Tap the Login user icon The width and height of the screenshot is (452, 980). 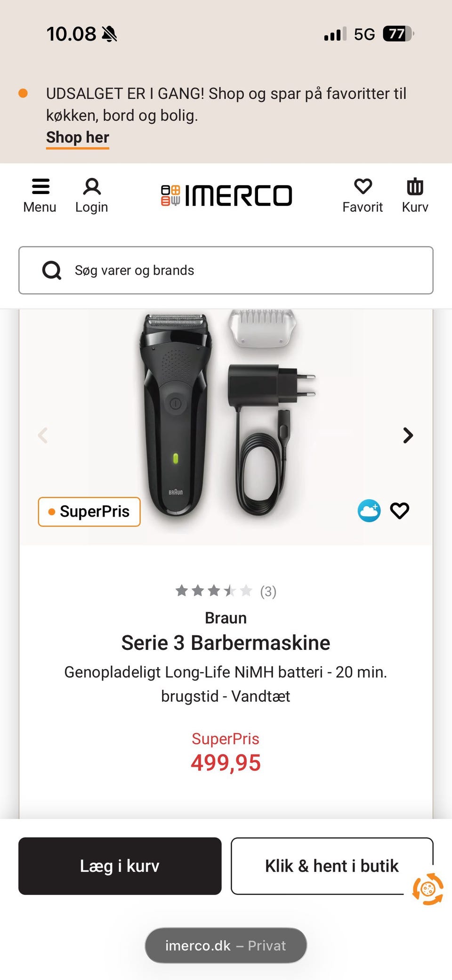[x=92, y=187]
